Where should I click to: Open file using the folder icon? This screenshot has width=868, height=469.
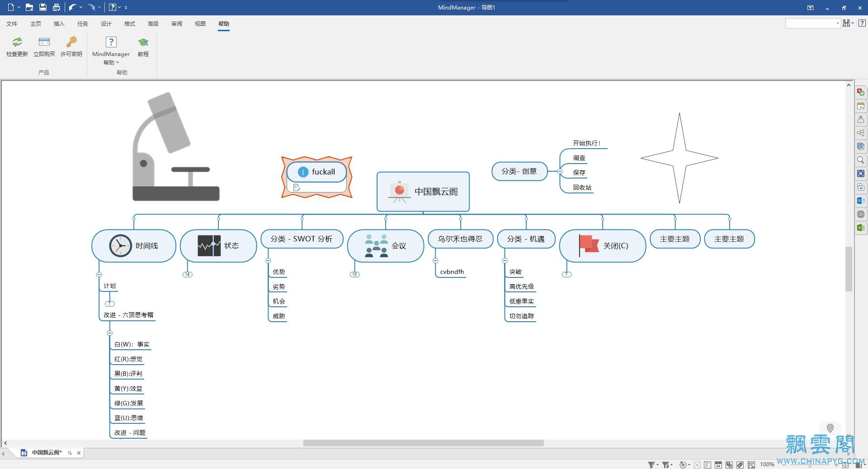pyautogui.click(x=29, y=7)
